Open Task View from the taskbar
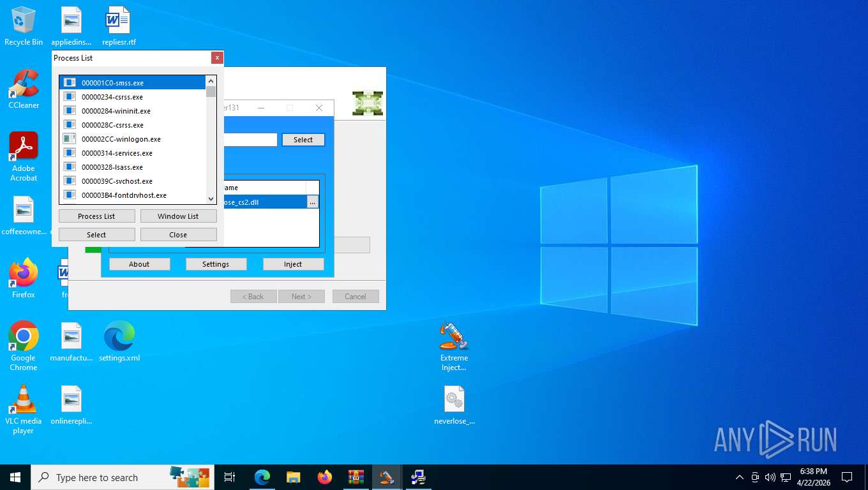This screenshot has height=490, width=868. 230,477
